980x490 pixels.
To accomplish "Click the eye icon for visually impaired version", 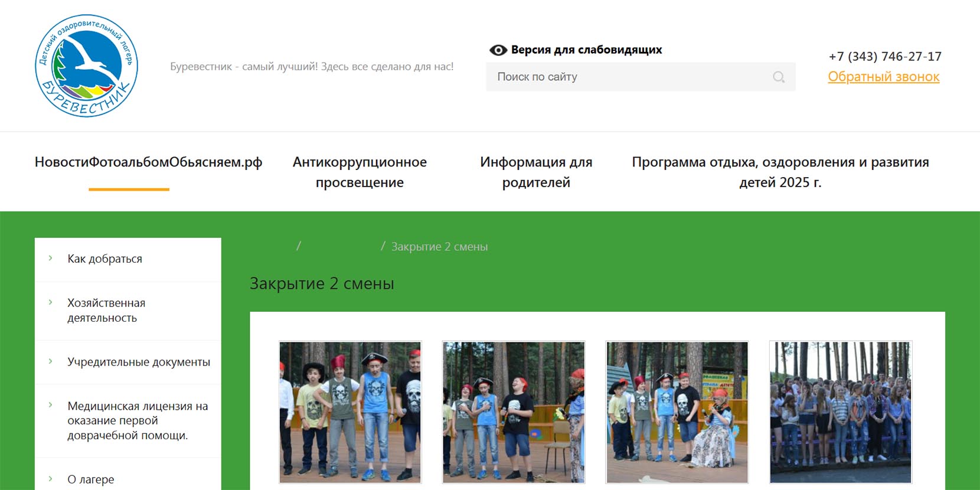I will [x=498, y=50].
